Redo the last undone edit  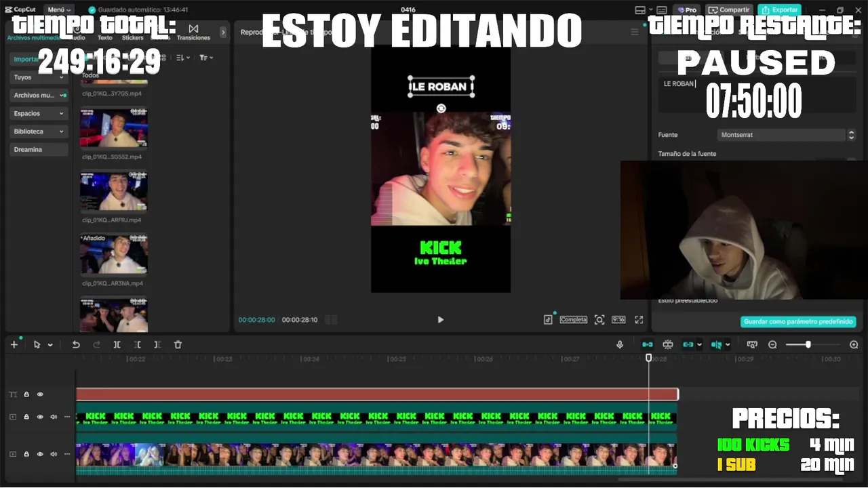(96, 344)
